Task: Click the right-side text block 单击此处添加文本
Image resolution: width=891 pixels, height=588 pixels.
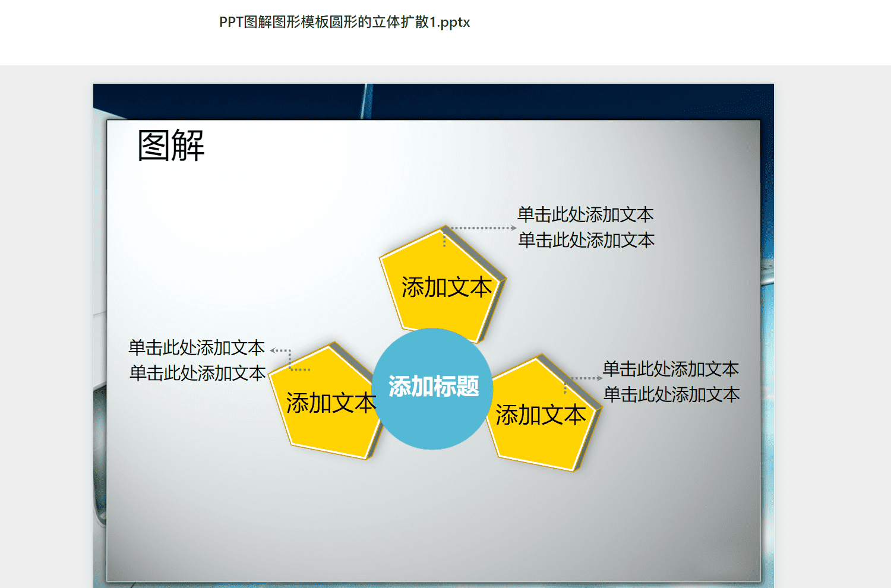Action: [x=671, y=381]
